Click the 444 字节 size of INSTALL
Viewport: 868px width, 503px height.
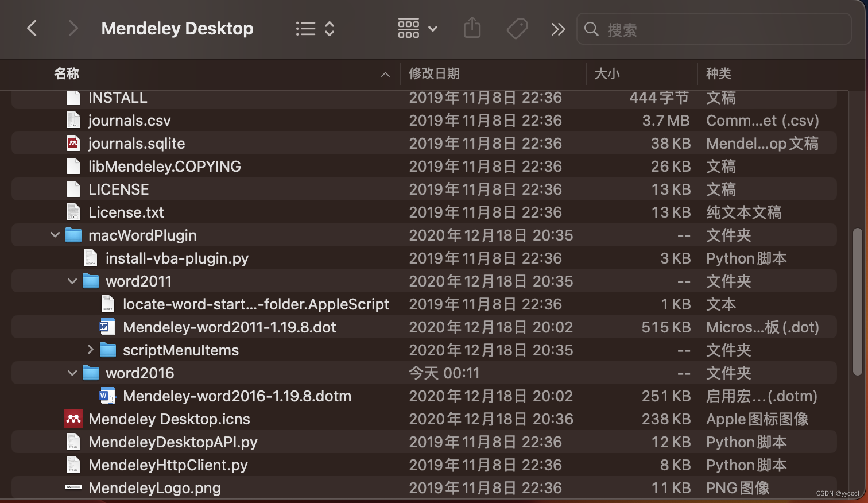coord(659,98)
